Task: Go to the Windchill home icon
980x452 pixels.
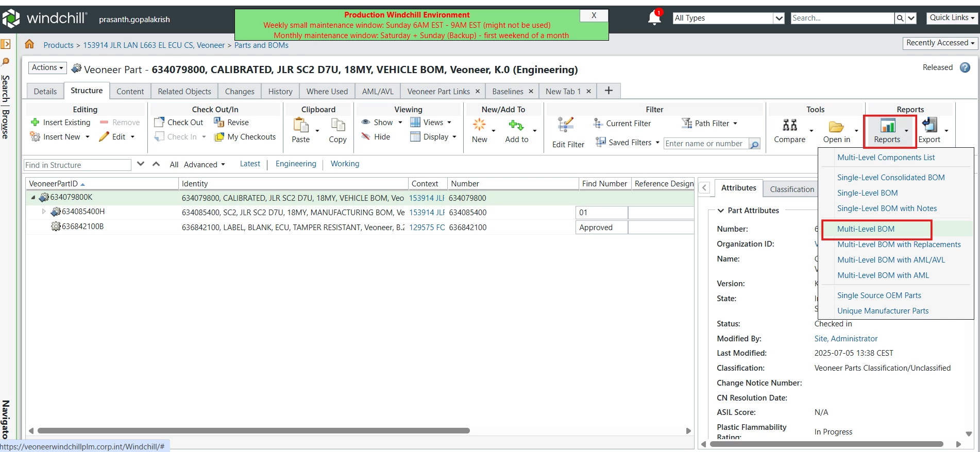Action: (x=29, y=44)
